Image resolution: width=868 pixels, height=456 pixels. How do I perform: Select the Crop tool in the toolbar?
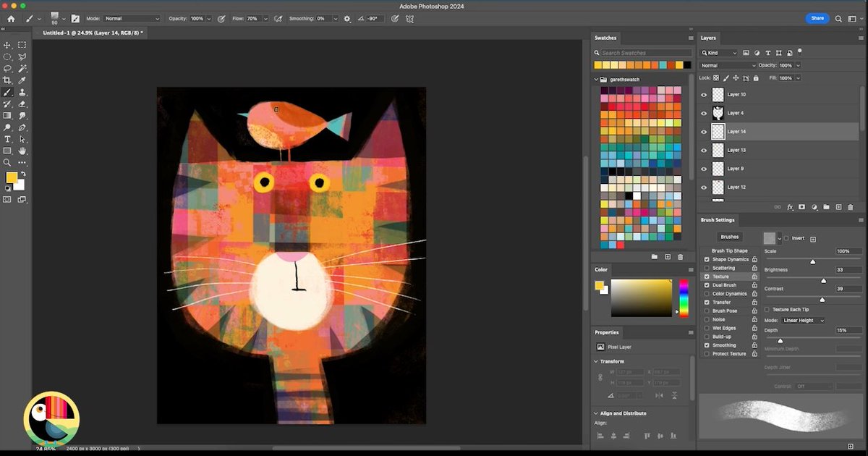8,80
